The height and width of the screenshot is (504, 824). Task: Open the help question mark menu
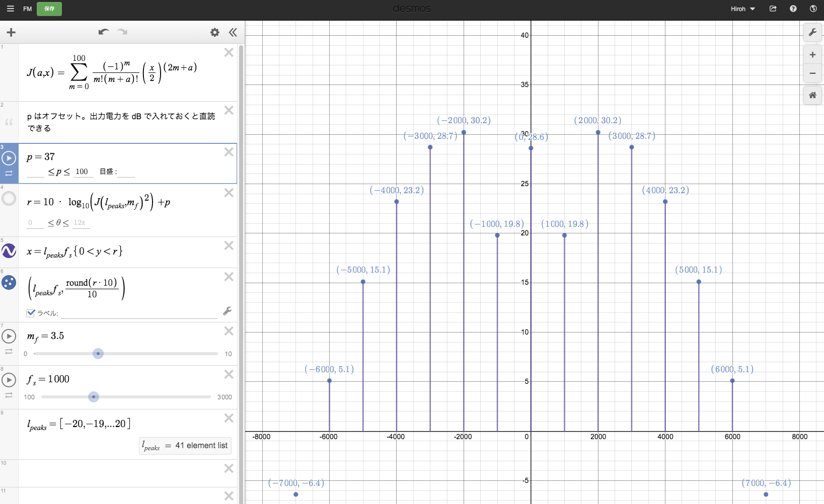(793, 9)
